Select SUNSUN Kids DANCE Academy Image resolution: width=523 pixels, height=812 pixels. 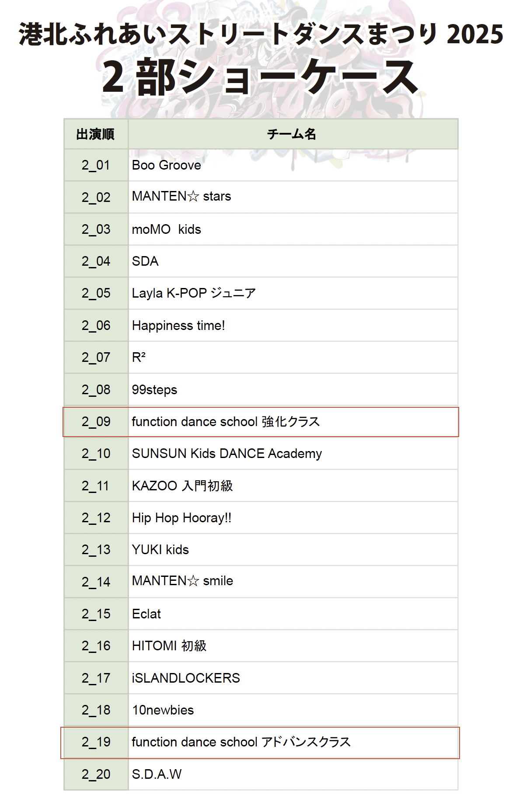[x=227, y=454]
